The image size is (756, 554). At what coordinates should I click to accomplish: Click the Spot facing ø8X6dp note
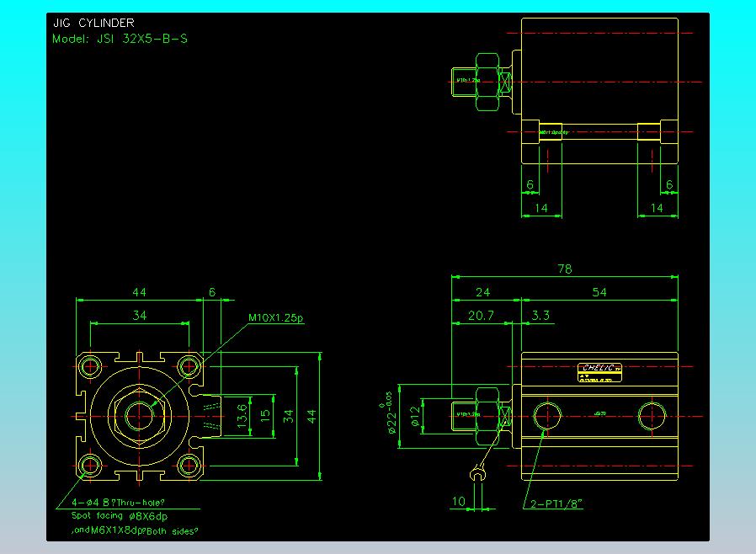(119, 515)
